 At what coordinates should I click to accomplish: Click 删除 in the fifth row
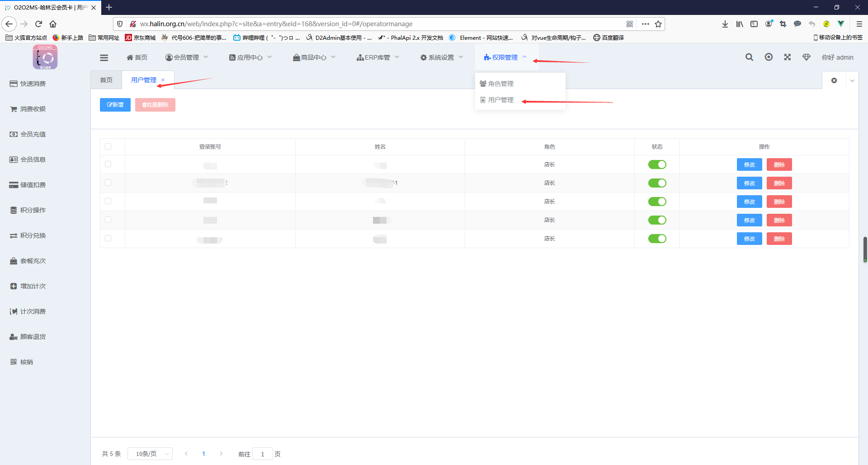coord(779,239)
